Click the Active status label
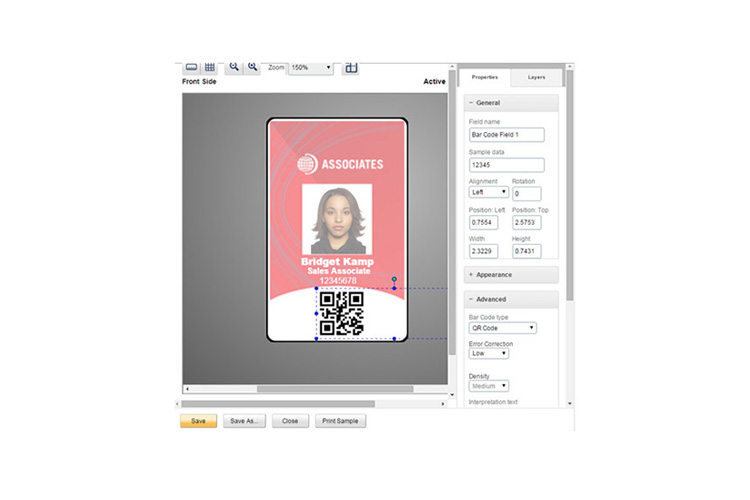 coord(434,82)
